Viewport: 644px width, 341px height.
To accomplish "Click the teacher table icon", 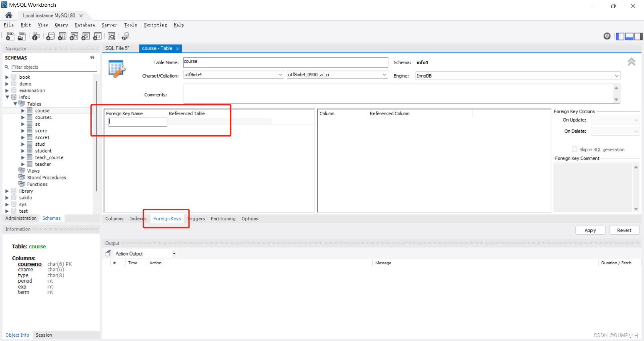I will pyautogui.click(x=30, y=164).
